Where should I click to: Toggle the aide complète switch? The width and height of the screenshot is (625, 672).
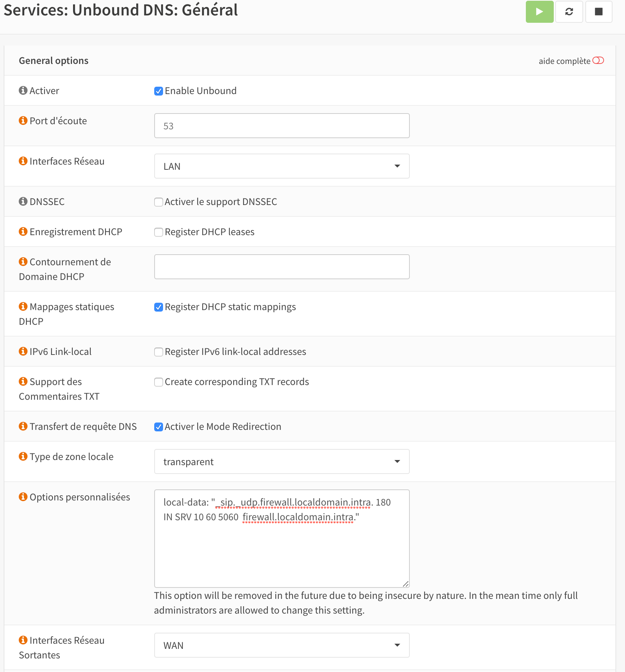coord(598,61)
